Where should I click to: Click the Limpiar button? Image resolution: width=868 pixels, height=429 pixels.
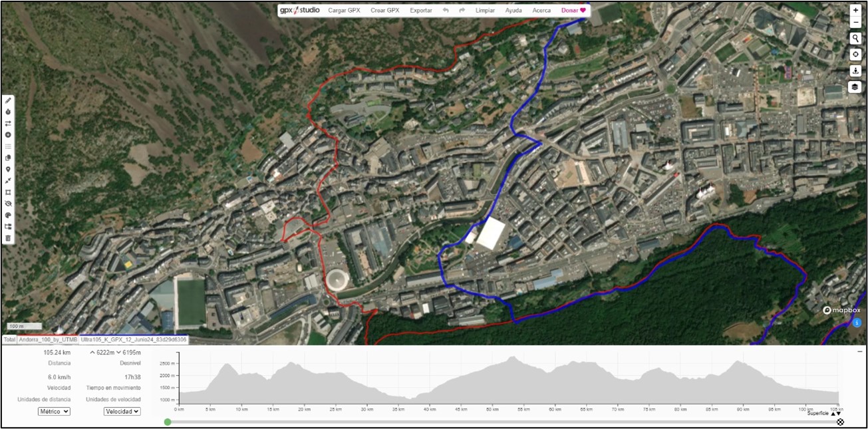(485, 11)
